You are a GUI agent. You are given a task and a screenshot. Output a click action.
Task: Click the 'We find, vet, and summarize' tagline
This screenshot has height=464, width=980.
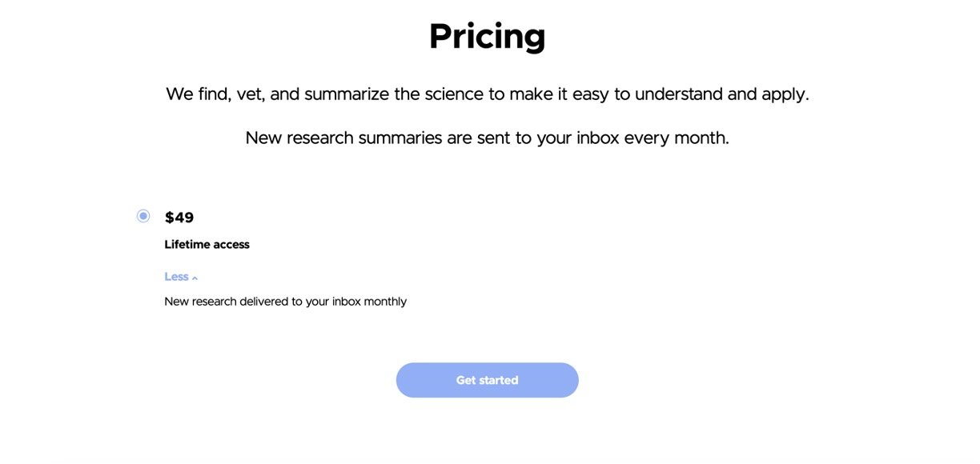point(487,94)
